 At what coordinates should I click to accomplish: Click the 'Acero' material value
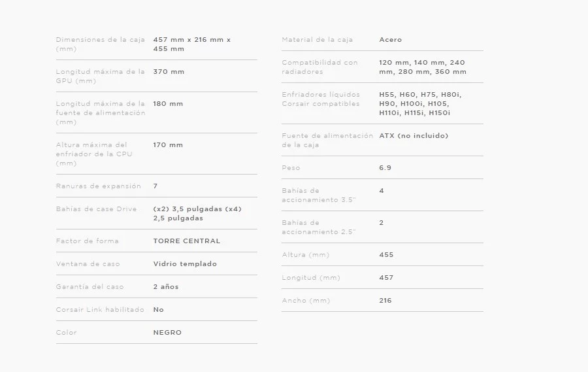(390, 39)
